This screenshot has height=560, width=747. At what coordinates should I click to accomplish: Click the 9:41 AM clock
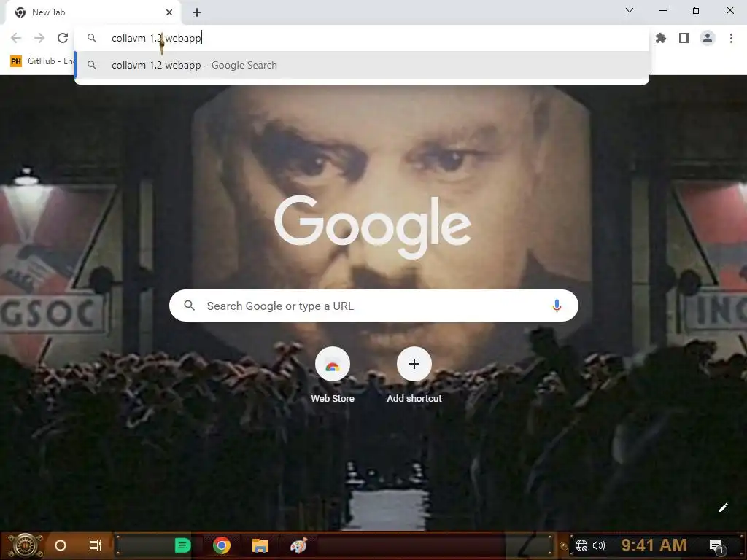pos(654,545)
